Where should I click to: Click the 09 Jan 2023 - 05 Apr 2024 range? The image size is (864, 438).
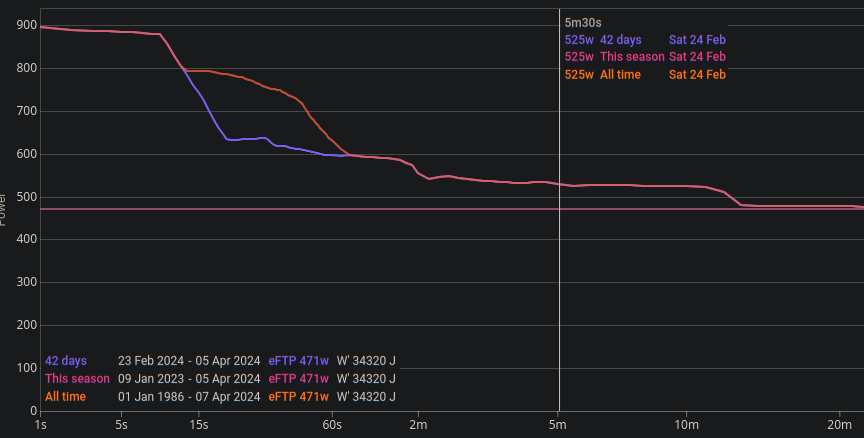click(x=189, y=379)
